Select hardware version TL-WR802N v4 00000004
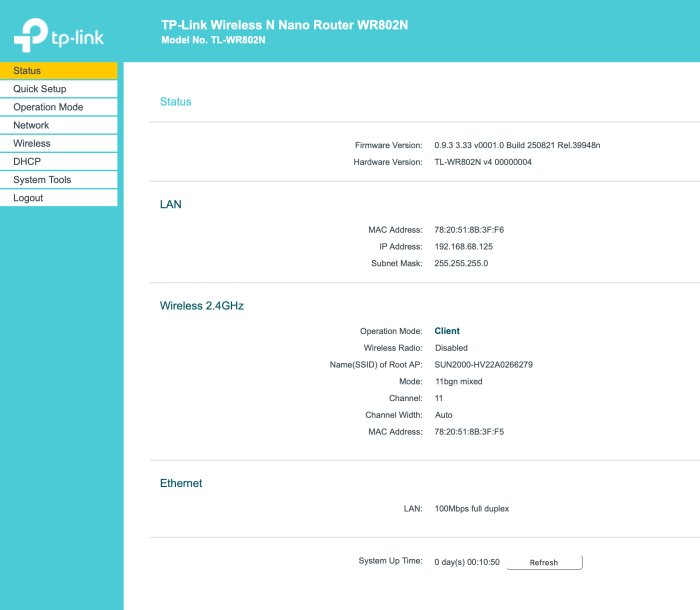 [x=483, y=162]
